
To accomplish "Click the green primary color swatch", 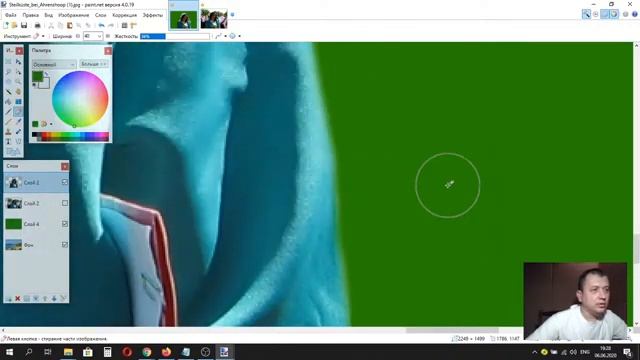I will tap(37, 76).
